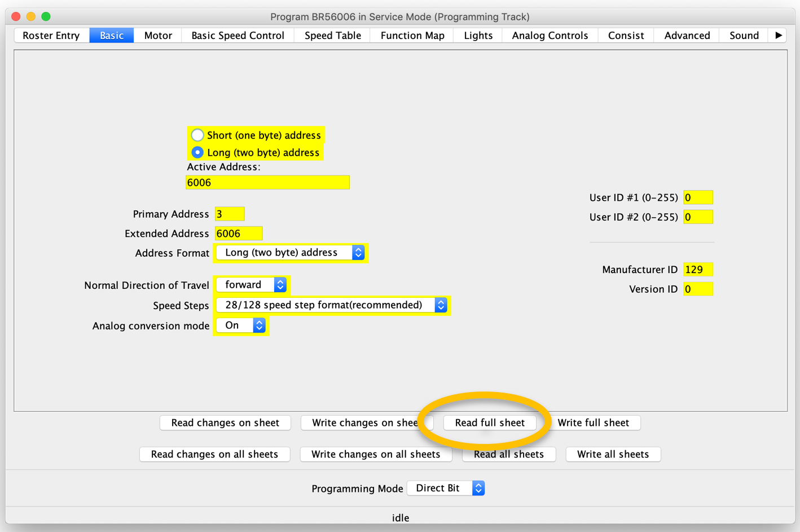Click Read changes on sheet button
Viewport: 800px width, 532px height.
click(x=225, y=423)
